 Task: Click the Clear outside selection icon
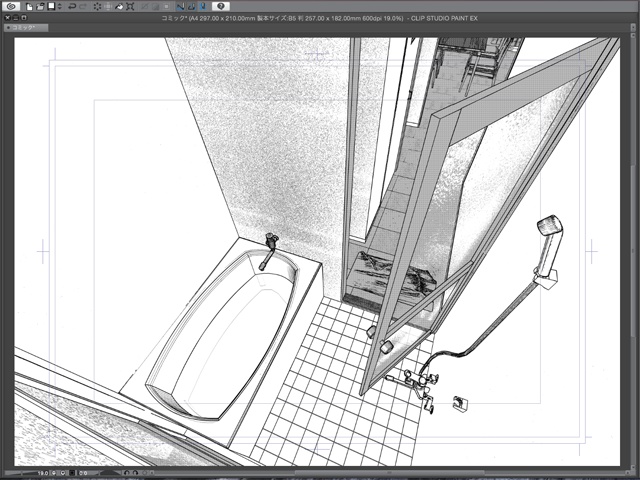pos(108,7)
